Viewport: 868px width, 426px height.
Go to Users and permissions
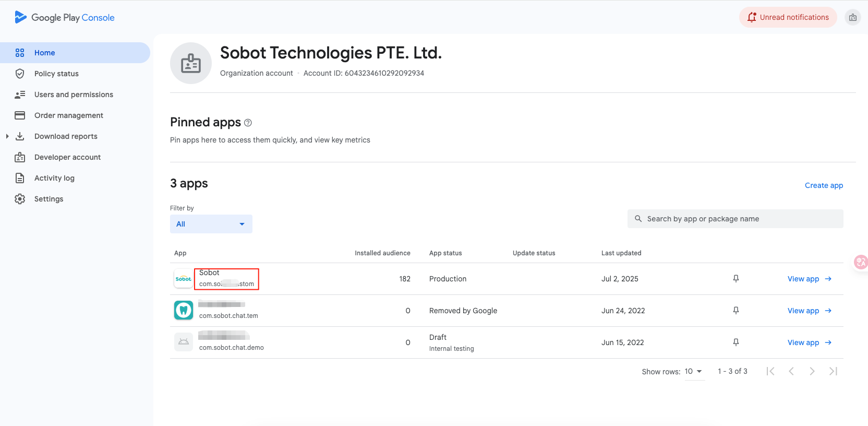coord(74,94)
